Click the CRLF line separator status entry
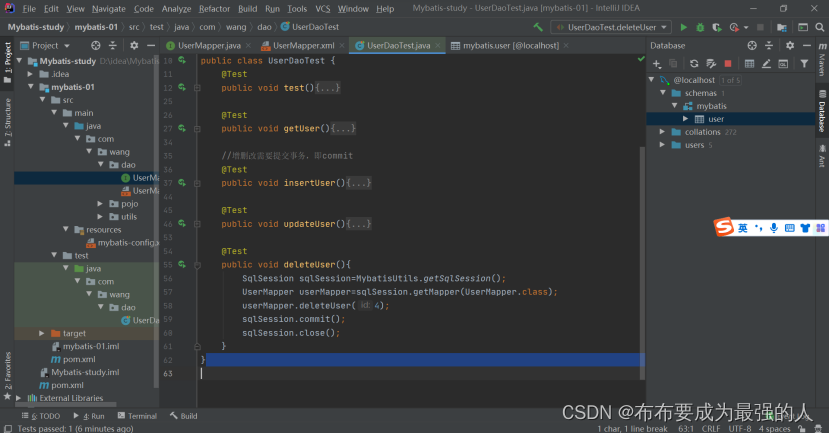Image resolution: width=830 pixels, height=433 pixels. click(x=711, y=428)
